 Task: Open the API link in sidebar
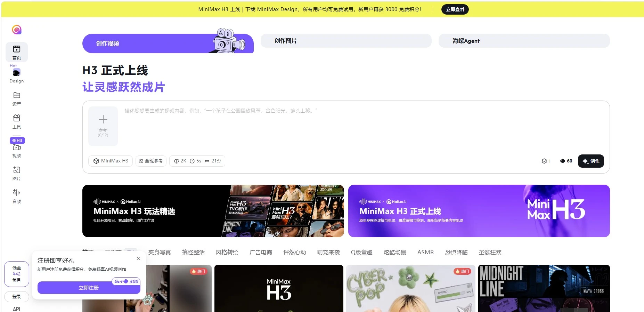pos(17,309)
